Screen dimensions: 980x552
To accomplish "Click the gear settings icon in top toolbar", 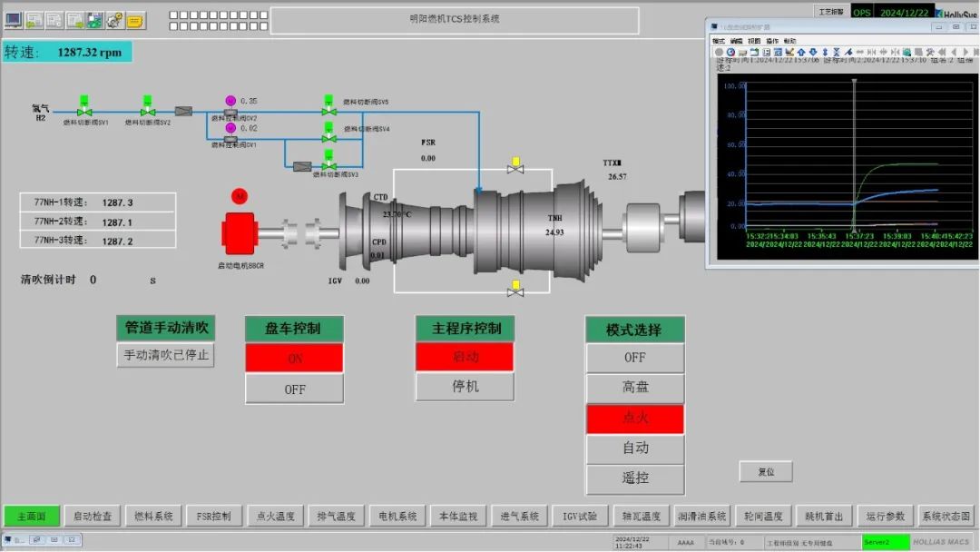I will point(114,19).
